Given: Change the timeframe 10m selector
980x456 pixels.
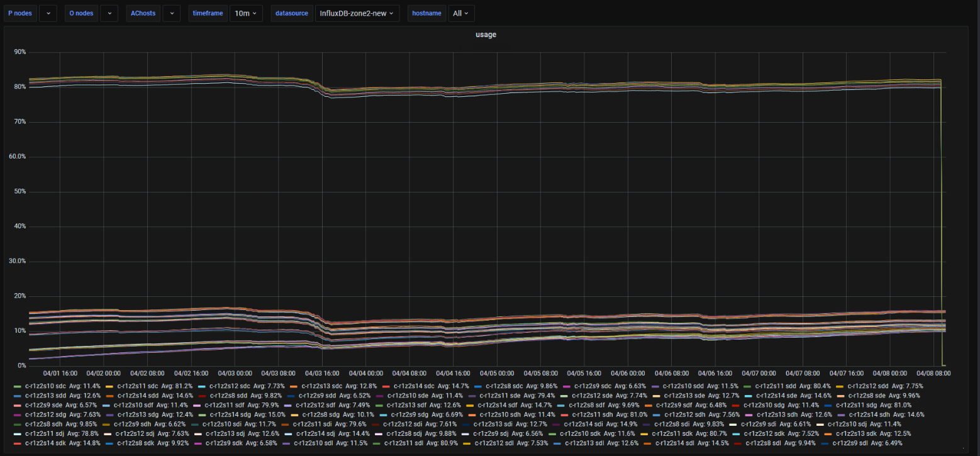Looking at the screenshot, I should (x=245, y=13).
